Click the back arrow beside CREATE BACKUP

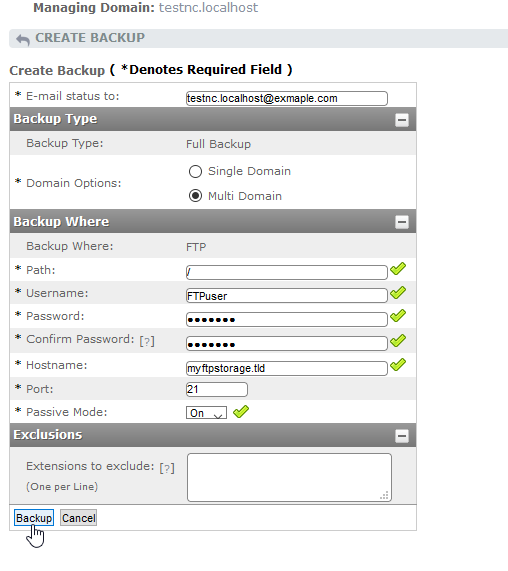pyautogui.click(x=23, y=39)
